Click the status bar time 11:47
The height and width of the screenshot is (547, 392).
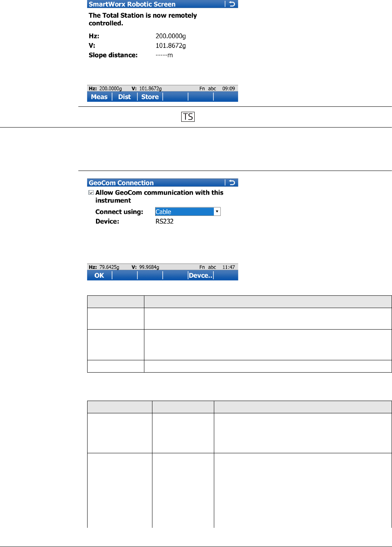tap(228, 267)
